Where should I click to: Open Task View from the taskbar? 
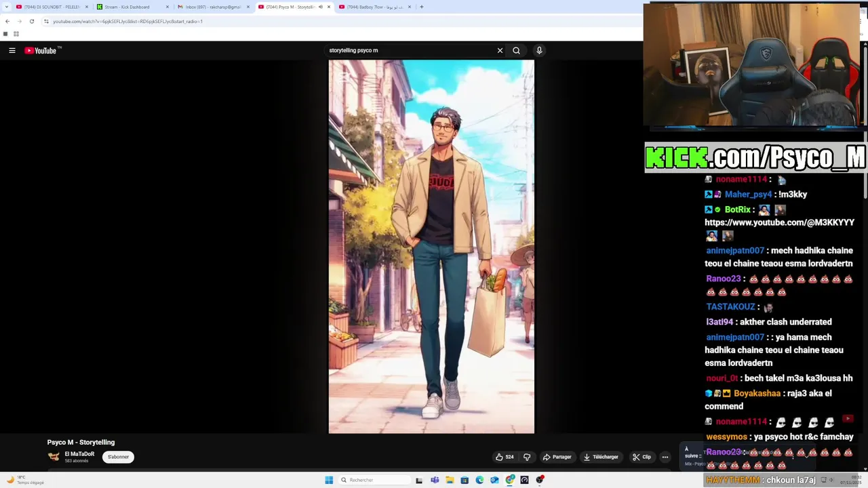(x=419, y=480)
